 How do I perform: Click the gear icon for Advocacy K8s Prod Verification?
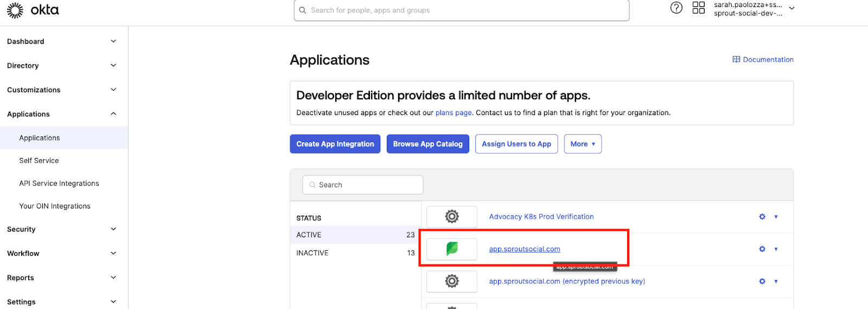coord(762,217)
